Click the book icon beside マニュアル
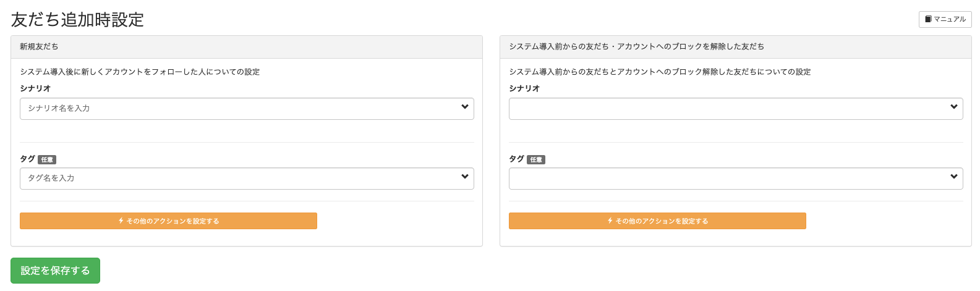 pos(928,19)
